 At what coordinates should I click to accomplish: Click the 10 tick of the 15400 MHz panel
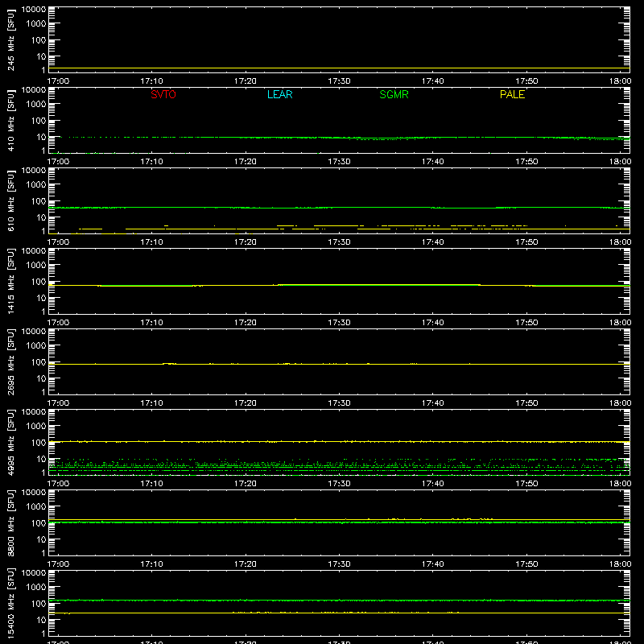41,620
